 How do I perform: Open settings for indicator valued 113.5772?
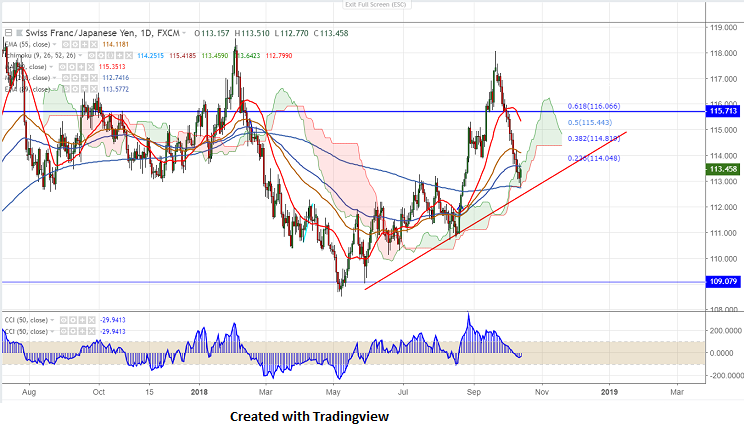(75, 89)
